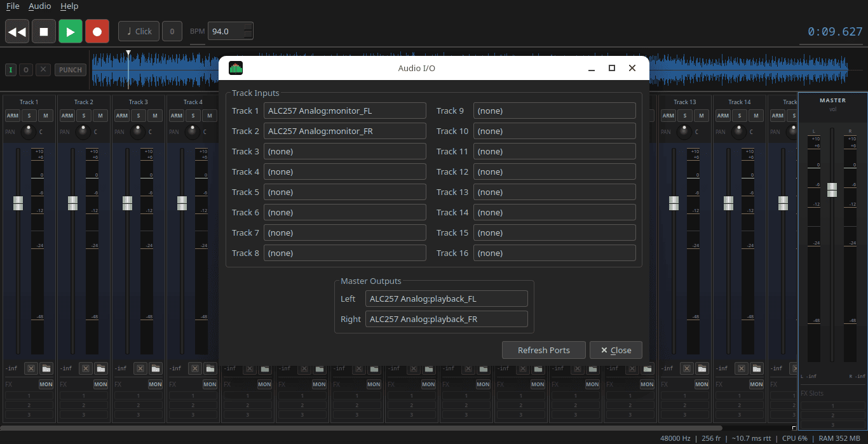Clear punch points with the X button
Screen dimensions: 868x444
(43, 70)
